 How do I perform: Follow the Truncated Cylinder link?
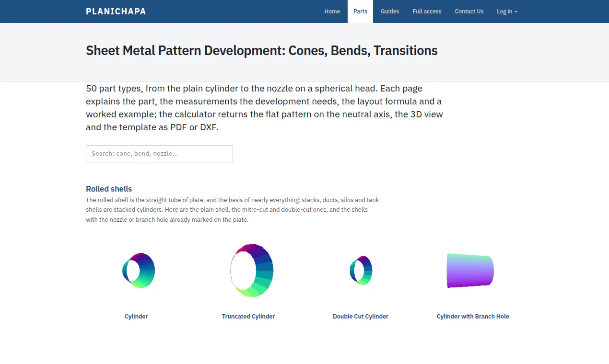(x=248, y=317)
